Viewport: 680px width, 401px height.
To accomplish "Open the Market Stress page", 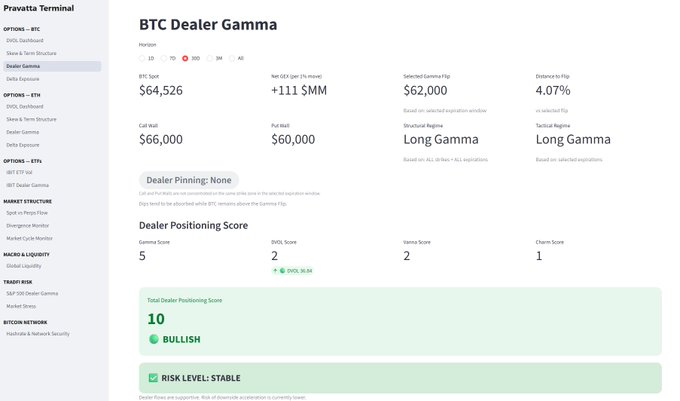I will coord(21,306).
